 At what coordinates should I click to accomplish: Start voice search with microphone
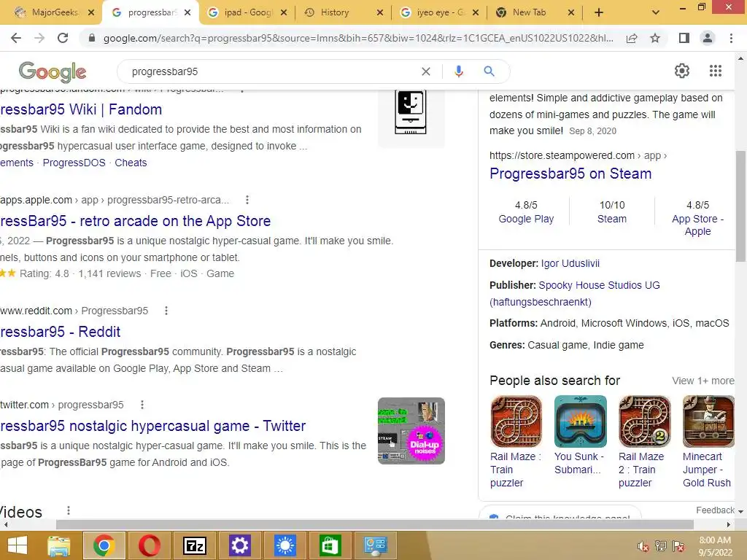coord(459,71)
